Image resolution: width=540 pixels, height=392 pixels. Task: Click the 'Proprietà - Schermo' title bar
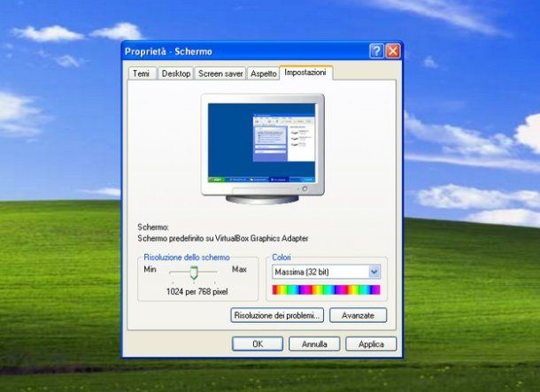(x=262, y=51)
